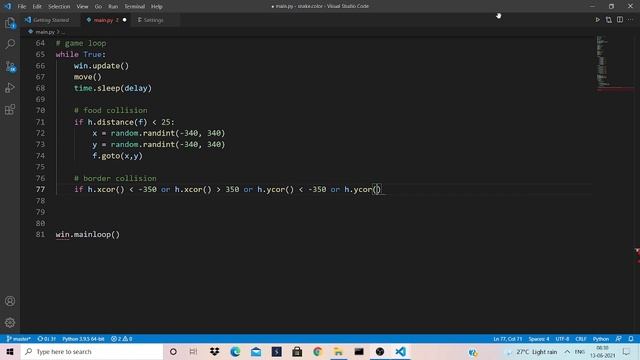Image resolution: width=640 pixels, height=360 pixels.
Task: Open Microsoft Store on the taskbar
Action: [297, 351]
